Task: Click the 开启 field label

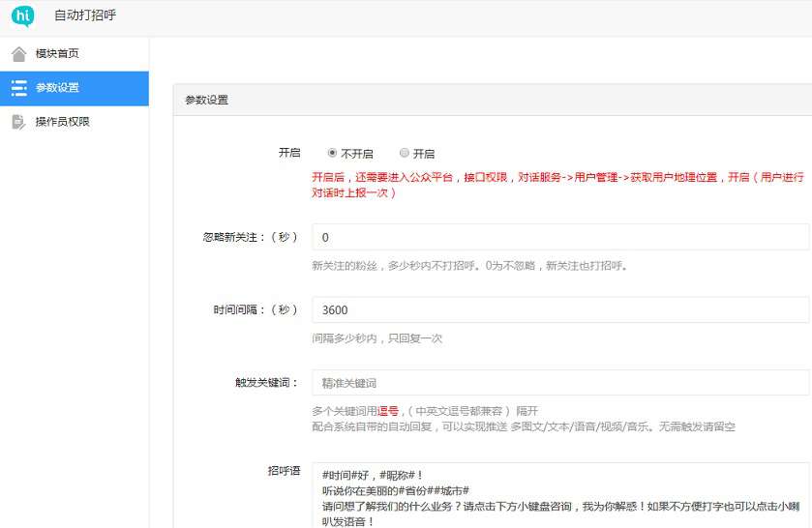Action: click(289, 153)
